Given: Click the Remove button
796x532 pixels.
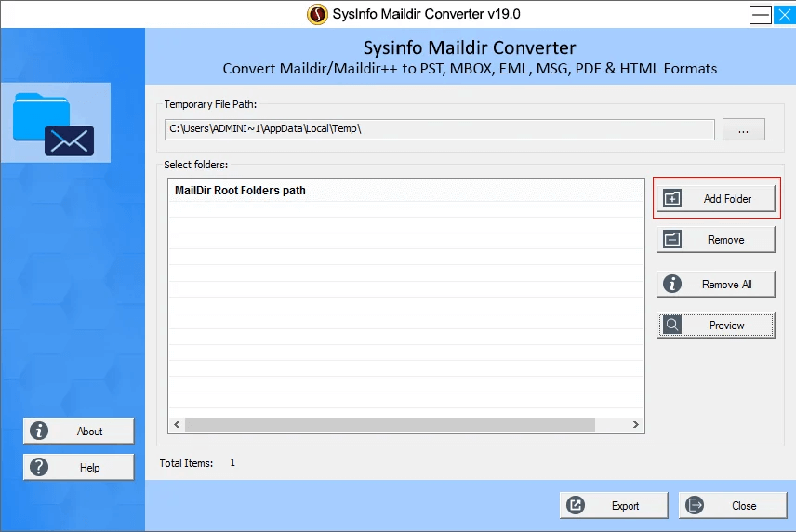Looking at the screenshot, I should [x=716, y=240].
